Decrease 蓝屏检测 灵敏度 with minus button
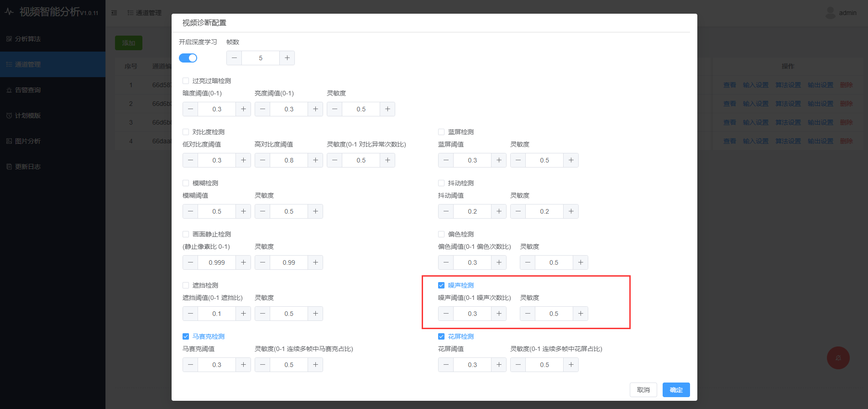 [518, 160]
